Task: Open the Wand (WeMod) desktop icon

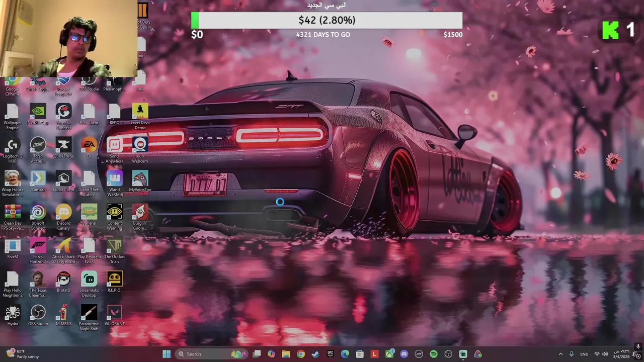Action: [114, 184]
